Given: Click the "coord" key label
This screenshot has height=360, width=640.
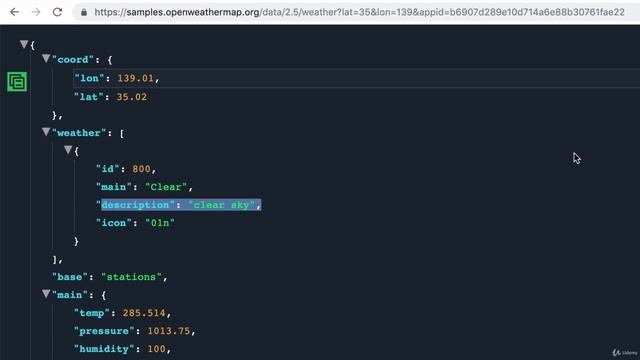Looking at the screenshot, I should (x=73, y=60).
